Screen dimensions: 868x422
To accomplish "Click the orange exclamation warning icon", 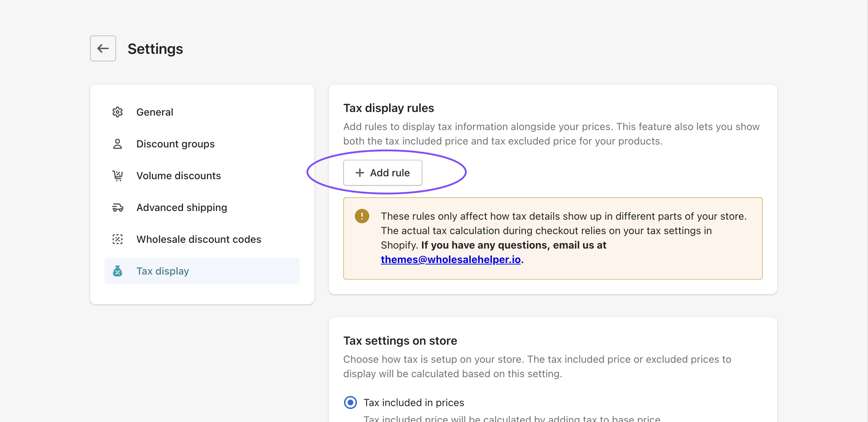I will (361, 216).
